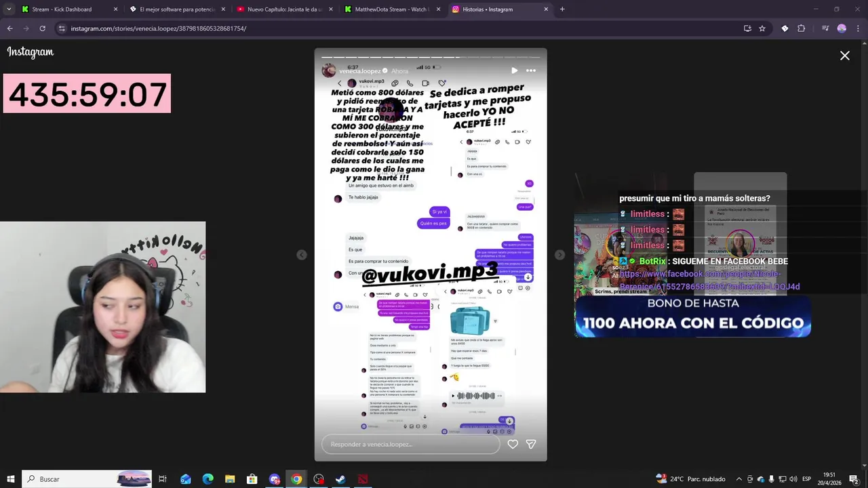Open a new browser tab
Image resolution: width=868 pixels, height=488 pixels.
click(x=562, y=9)
